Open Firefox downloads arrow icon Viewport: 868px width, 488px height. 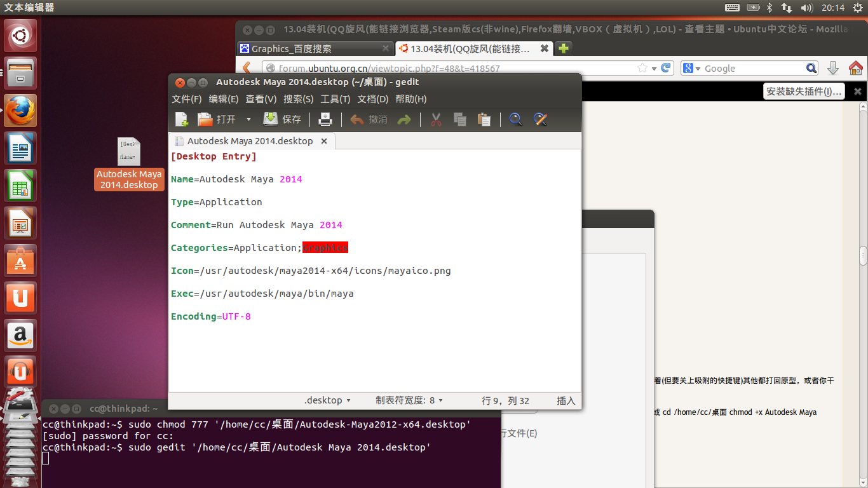pos(833,68)
